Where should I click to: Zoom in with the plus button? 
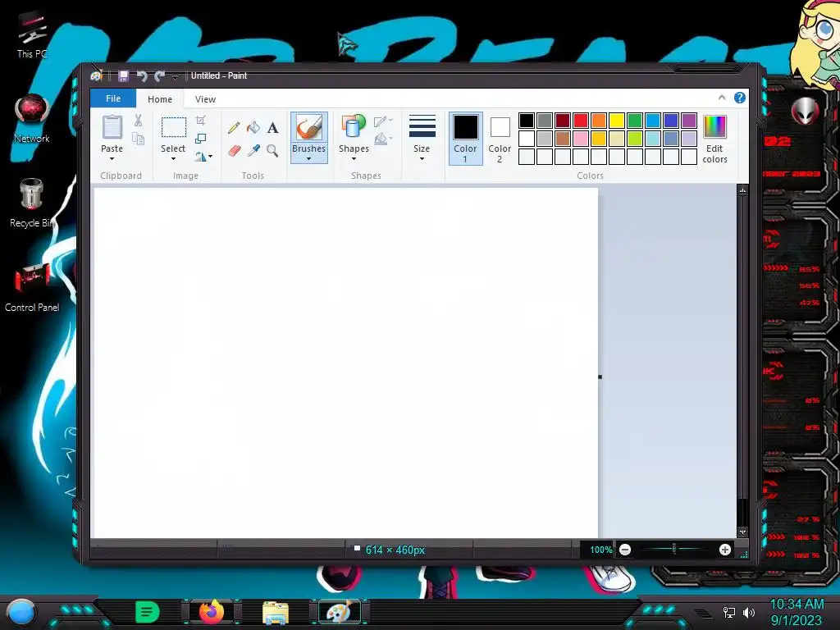tap(725, 550)
